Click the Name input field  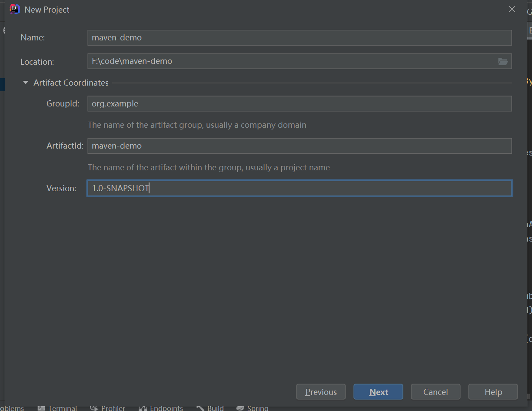pos(299,38)
